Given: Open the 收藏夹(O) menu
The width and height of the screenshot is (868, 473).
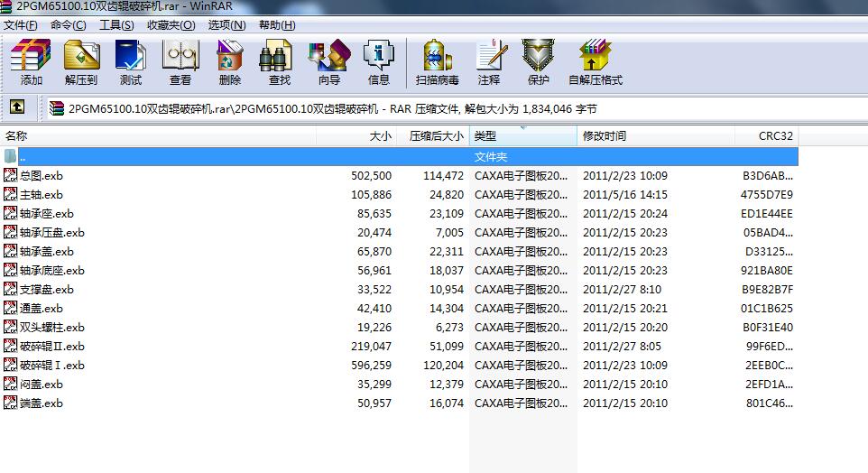Looking at the screenshot, I should point(171,25).
